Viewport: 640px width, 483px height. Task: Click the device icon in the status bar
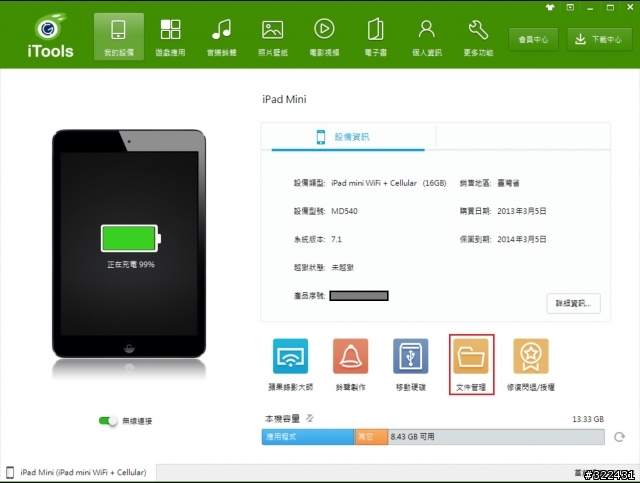click(10, 472)
